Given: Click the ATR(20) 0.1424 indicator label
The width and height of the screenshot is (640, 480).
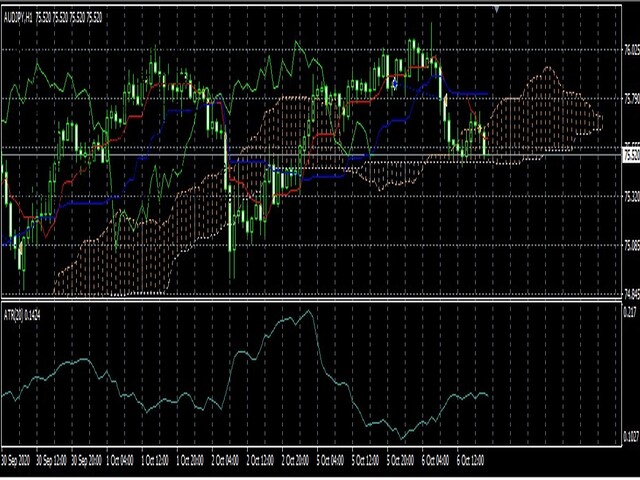Looking at the screenshot, I should 22,315.
